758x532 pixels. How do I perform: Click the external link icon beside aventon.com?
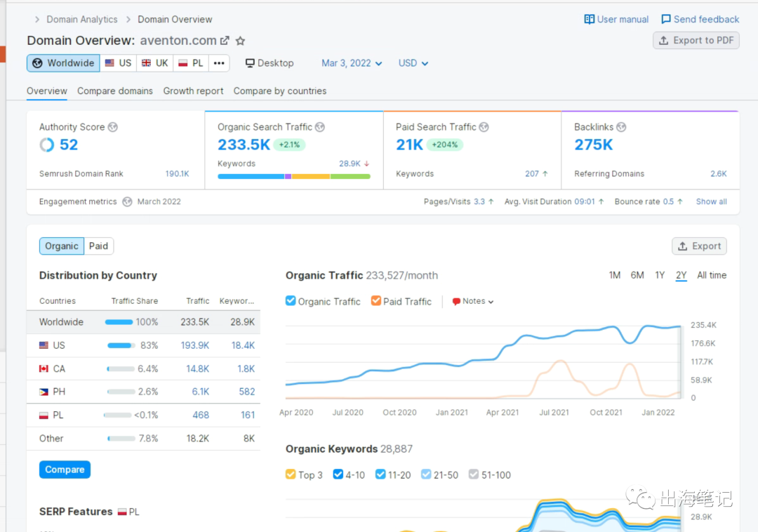(x=225, y=41)
